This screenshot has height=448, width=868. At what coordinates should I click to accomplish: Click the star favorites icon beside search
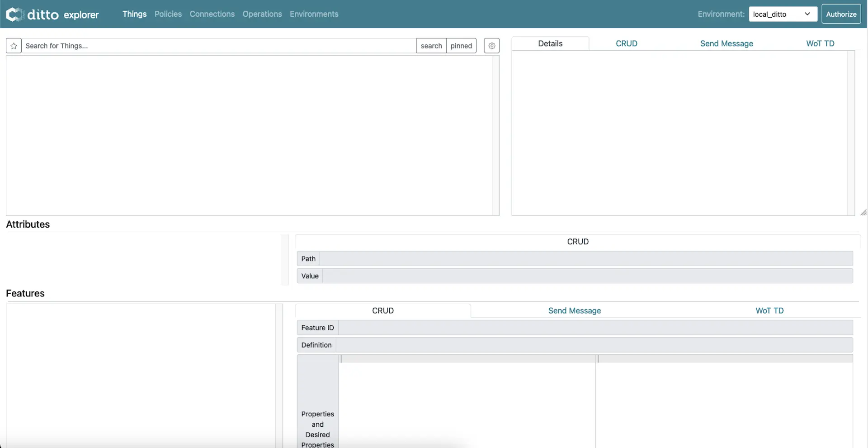click(x=14, y=46)
